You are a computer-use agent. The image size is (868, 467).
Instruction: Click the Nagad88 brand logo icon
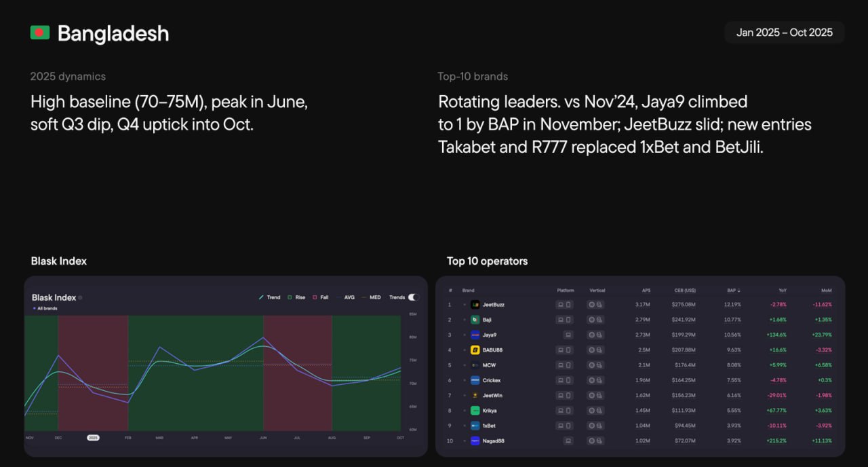coord(475,441)
